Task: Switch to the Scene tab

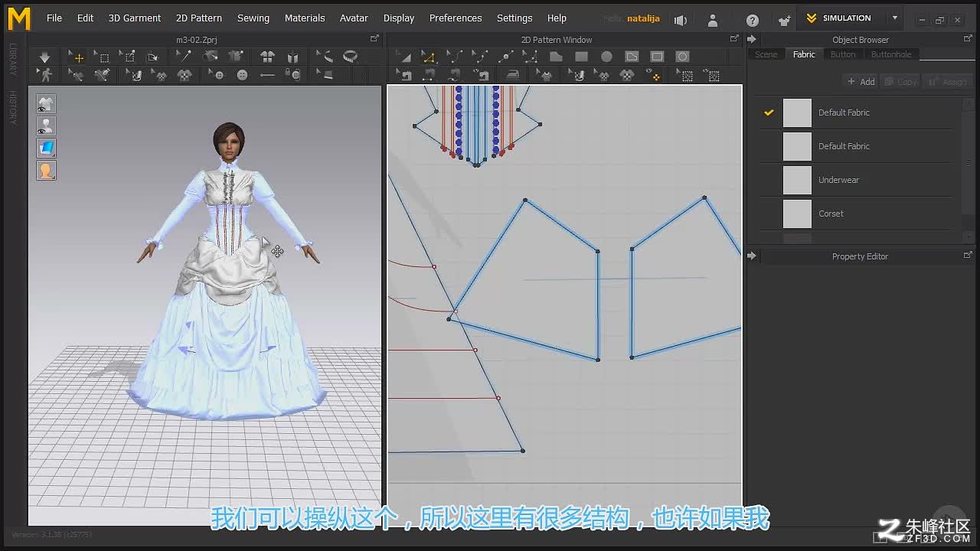Action: click(x=766, y=54)
